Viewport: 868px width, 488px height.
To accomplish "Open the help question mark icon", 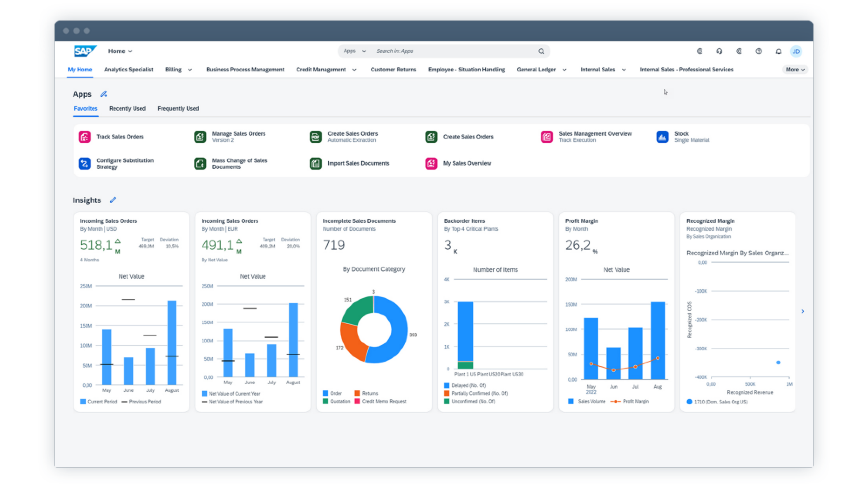I will 759,51.
